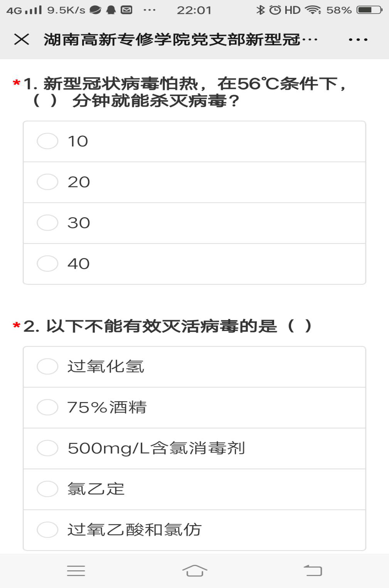
Task: Pick the 40 minutes radio option
Action: [47, 264]
